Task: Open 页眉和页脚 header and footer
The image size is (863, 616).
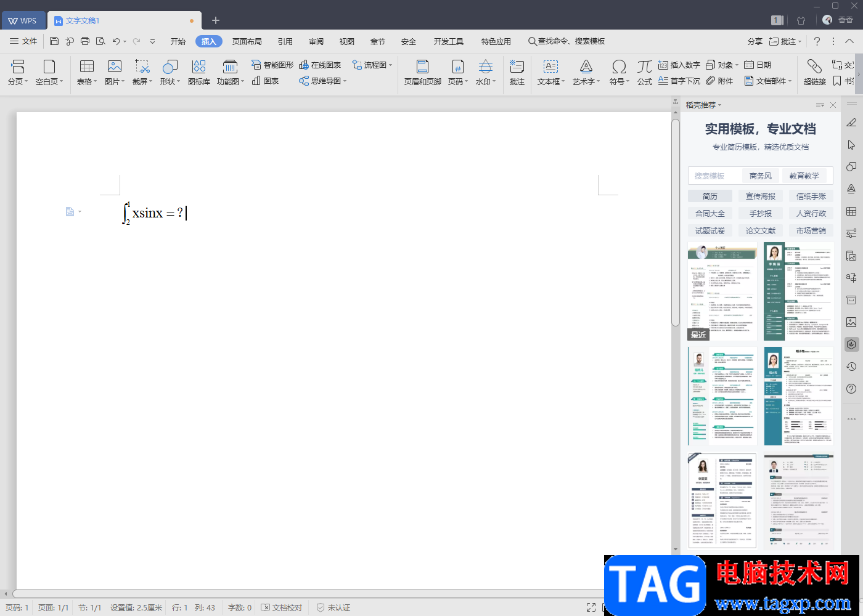Action: point(422,72)
